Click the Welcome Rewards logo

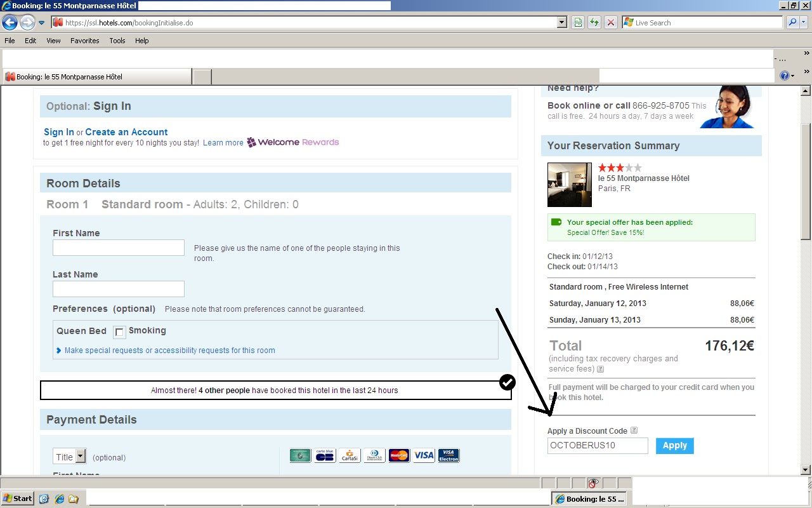[x=292, y=142]
